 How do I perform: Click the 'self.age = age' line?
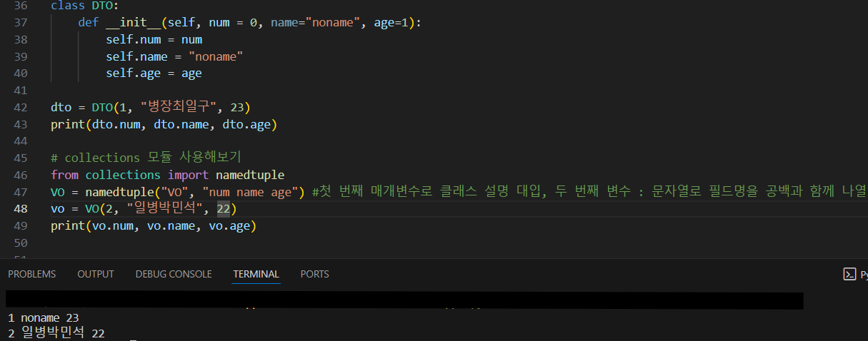(154, 73)
